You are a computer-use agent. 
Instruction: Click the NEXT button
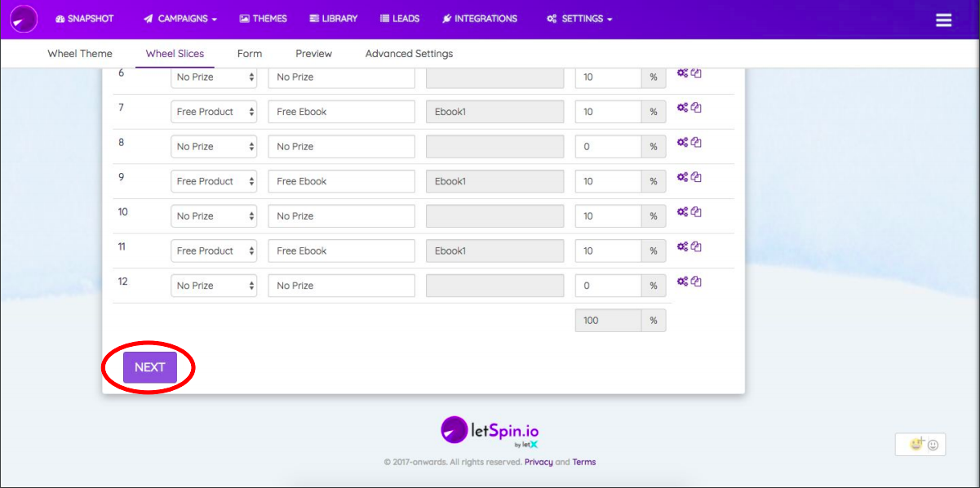tap(150, 367)
